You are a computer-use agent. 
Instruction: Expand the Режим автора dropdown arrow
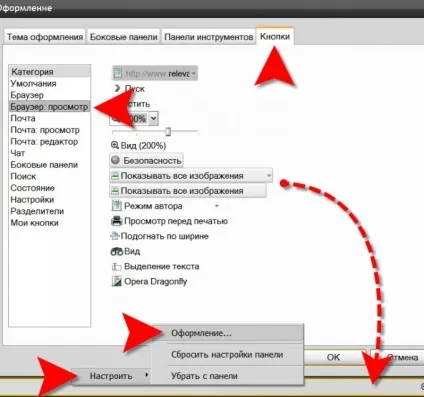point(217,206)
